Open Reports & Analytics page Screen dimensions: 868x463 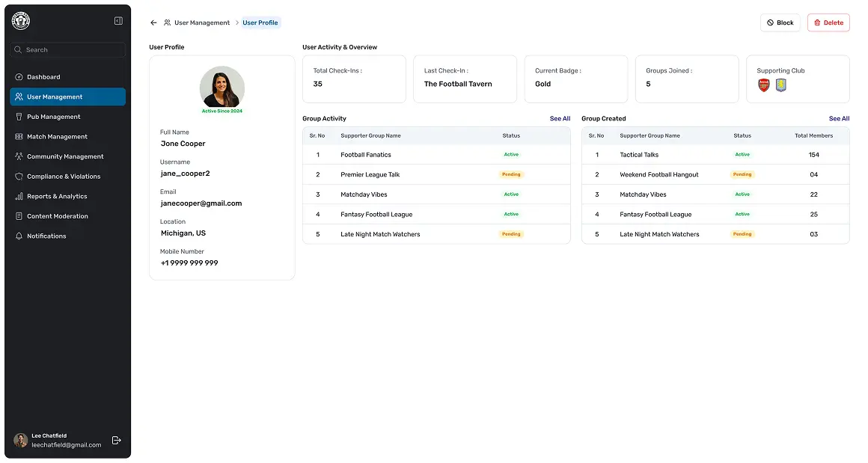click(x=57, y=197)
